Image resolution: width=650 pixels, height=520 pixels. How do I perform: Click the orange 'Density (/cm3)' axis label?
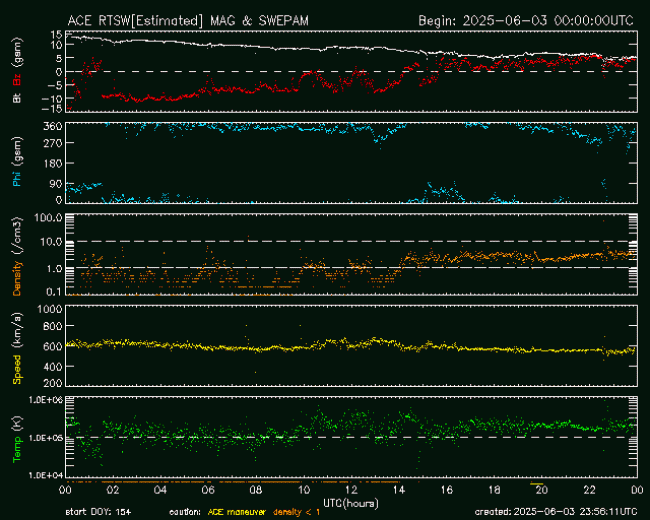pyautogui.click(x=17, y=256)
